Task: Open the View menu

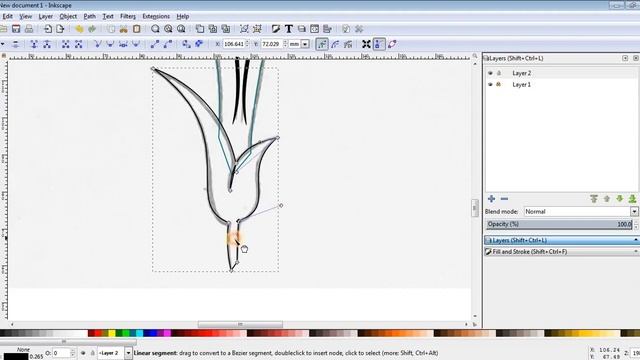Action: click(x=25, y=16)
